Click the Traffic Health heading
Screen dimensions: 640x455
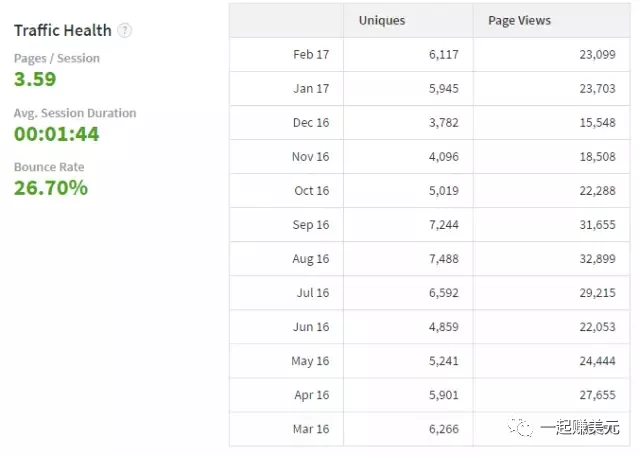pyautogui.click(x=62, y=30)
